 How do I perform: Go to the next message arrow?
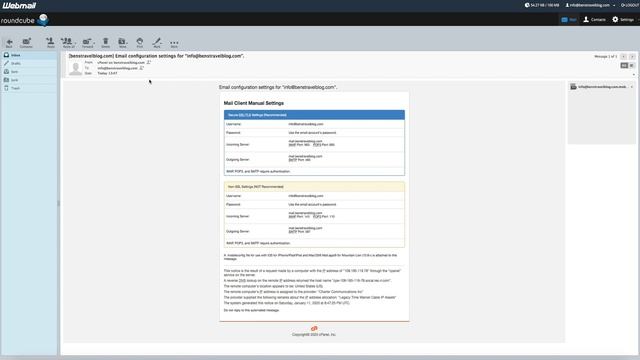click(x=632, y=57)
